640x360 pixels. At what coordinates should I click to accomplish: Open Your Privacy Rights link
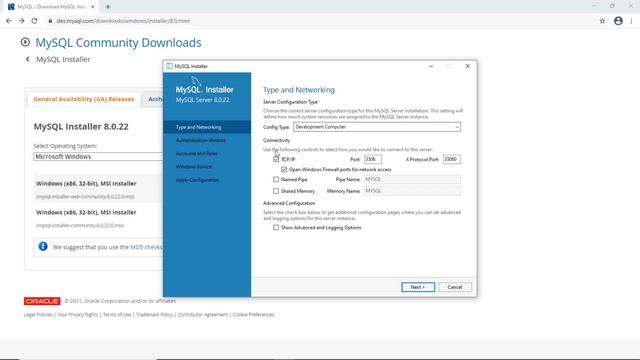click(78, 315)
